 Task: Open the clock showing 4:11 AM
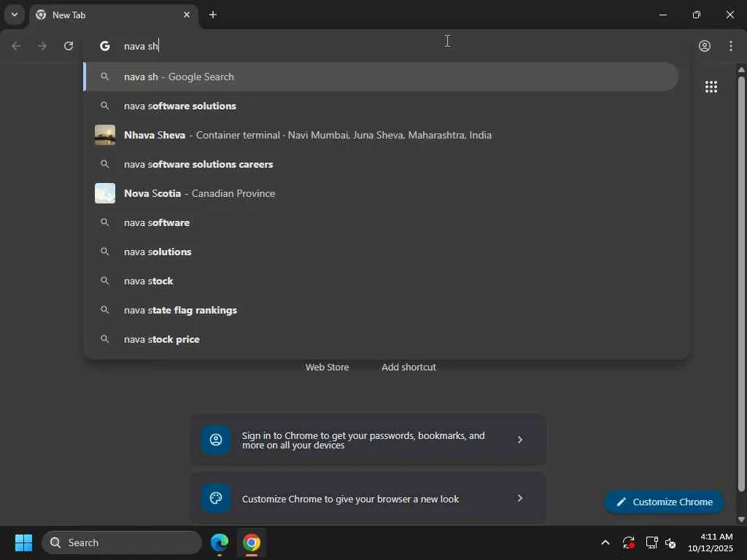click(711, 542)
